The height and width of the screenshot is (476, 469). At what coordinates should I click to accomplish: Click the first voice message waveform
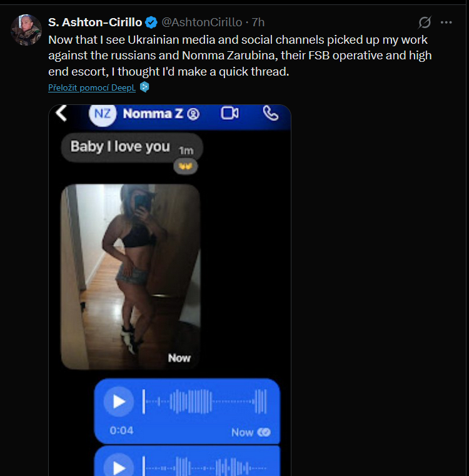[204, 402]
